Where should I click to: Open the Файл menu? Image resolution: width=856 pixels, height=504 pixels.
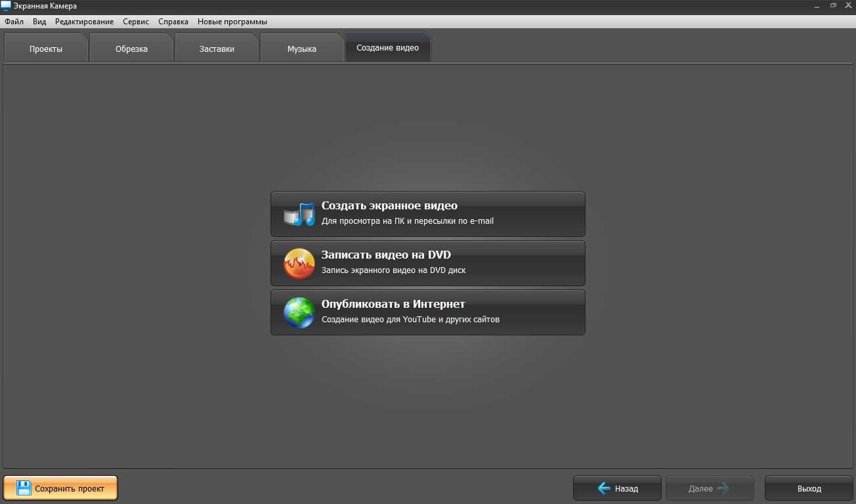point(14,22)
